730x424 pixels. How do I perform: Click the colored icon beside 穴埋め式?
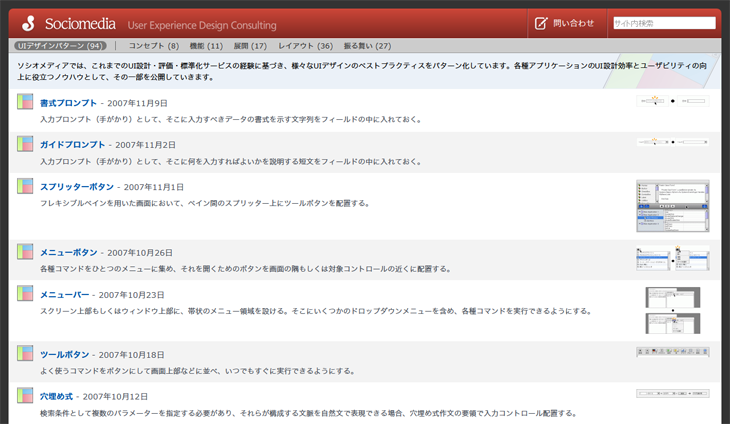26,396
